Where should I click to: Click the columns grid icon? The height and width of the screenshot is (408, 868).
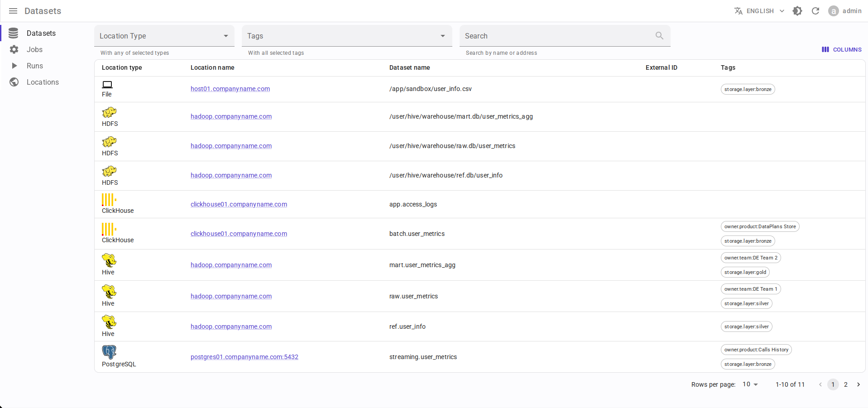(x=825, y=49)
